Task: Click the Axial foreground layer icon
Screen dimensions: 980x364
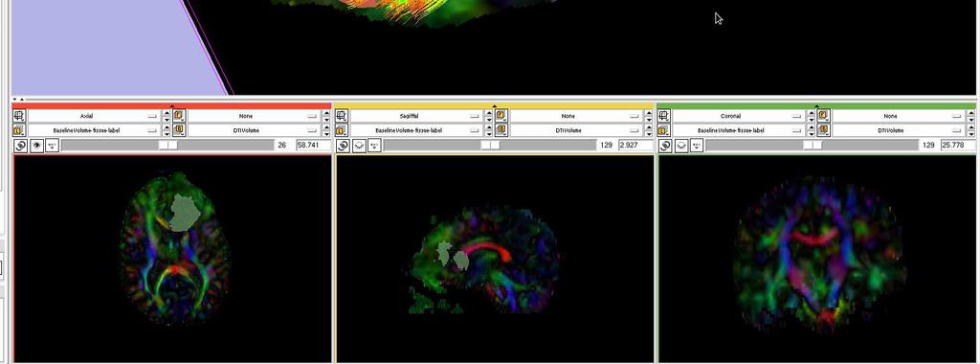Action: pyautogui.click(x=179, y=116)
